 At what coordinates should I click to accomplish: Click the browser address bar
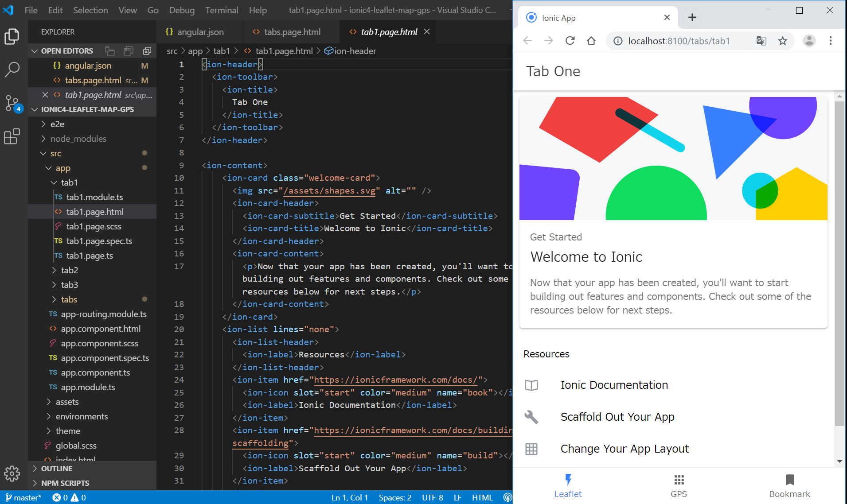tap(679, 41)
